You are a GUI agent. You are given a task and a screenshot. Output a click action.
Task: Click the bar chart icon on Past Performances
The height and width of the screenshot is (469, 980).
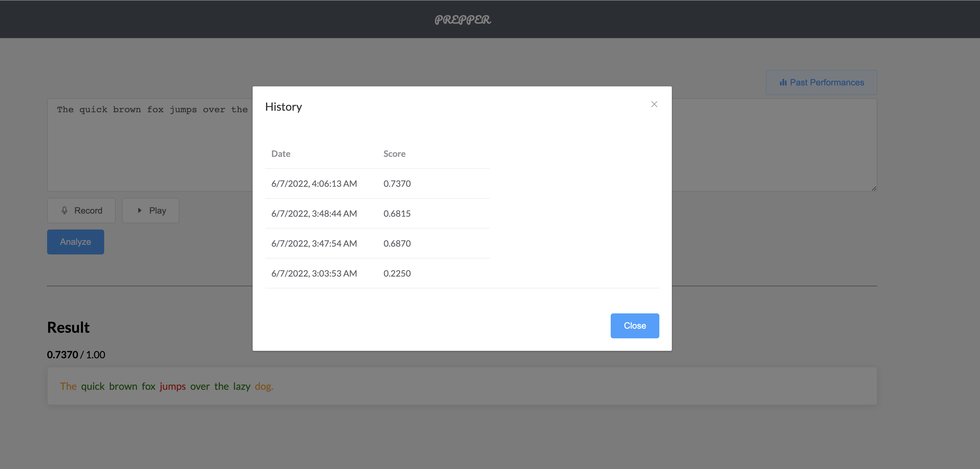coord(783,83)
